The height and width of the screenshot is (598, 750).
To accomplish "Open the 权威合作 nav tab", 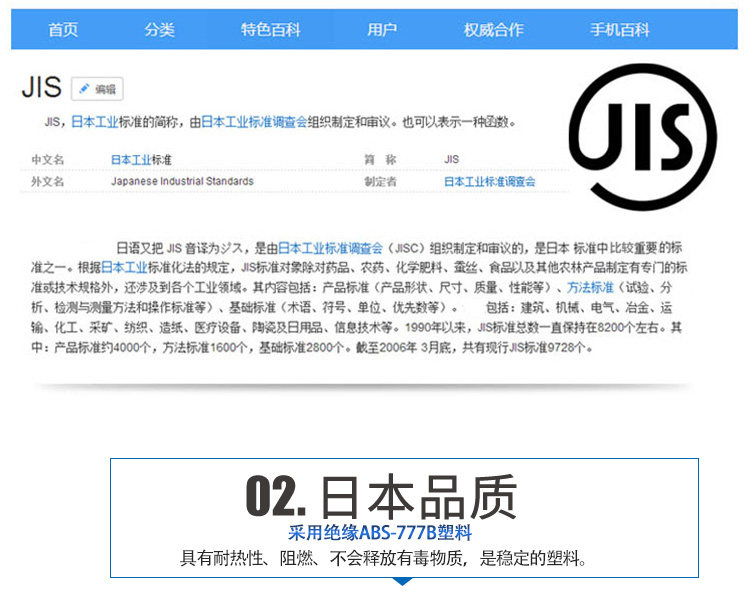I will click(494, 30).
